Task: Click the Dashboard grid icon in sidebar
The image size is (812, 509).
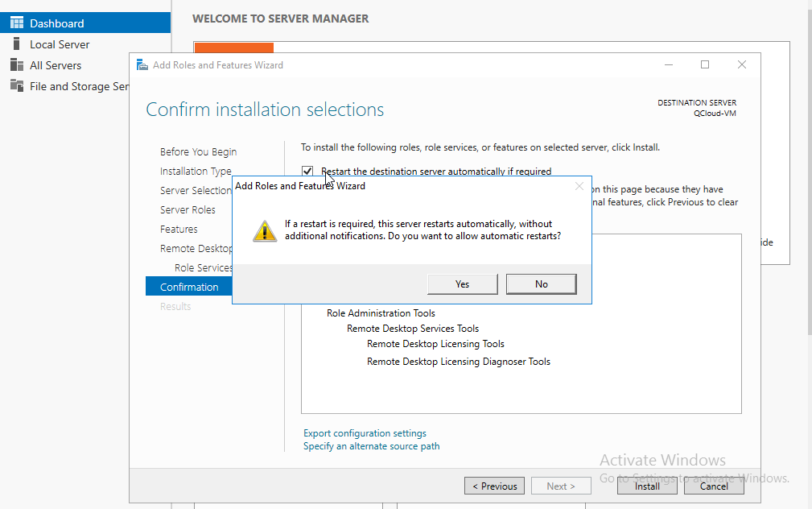Action: 17,23
